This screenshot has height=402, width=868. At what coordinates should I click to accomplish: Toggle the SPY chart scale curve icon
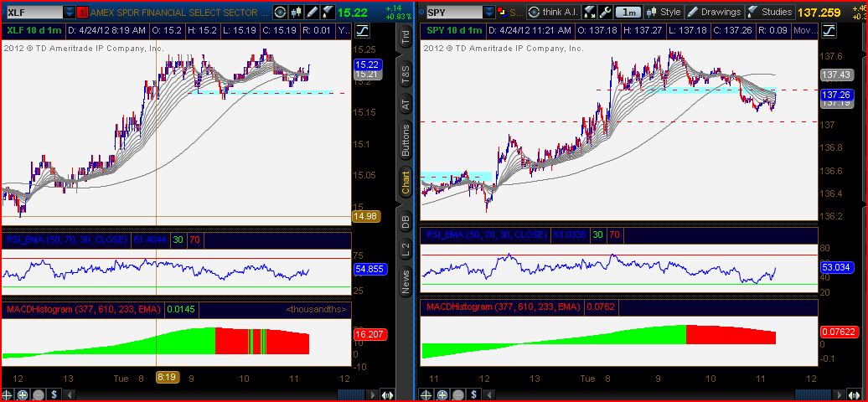pyautogui.click(x=829, y=31)
